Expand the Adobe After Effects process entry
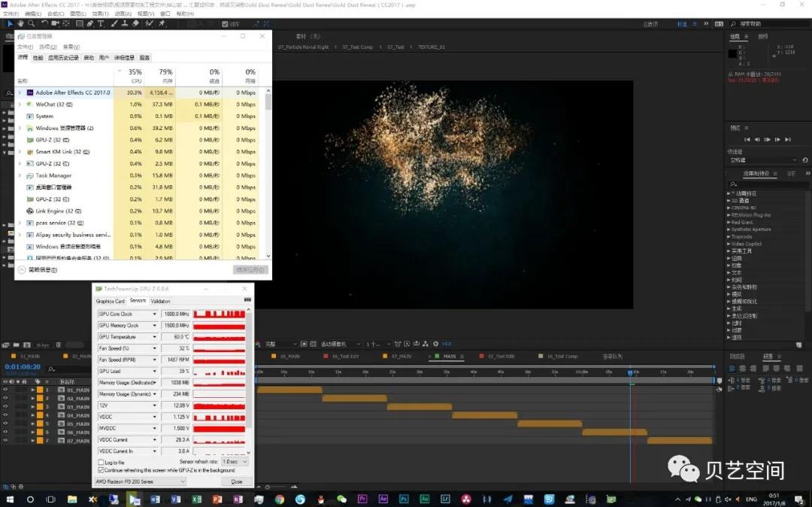This screenshot has width=812, height=507. tap(20, 93)
